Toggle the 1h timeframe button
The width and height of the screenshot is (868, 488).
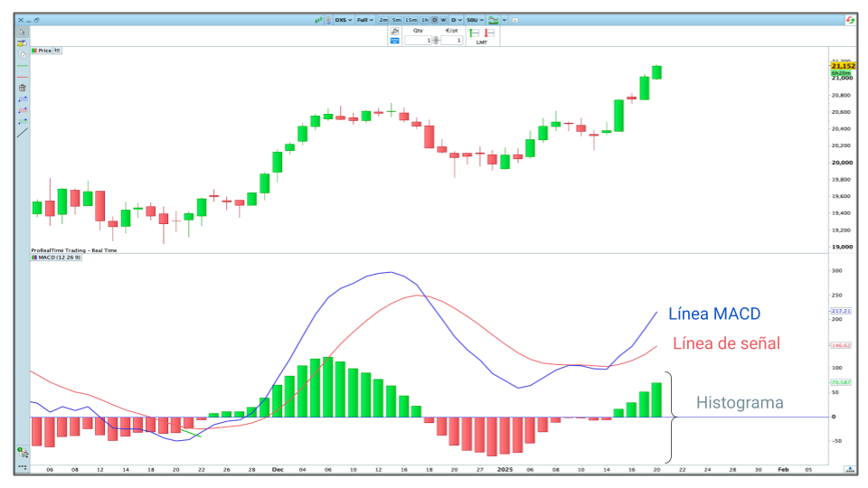click(x=425, y=20)
